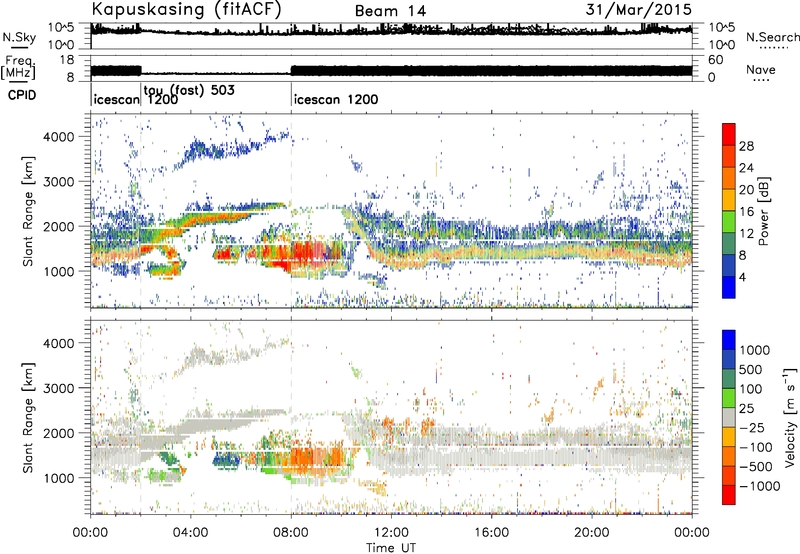Screen dimensions: 800x554
Task: Click the icescan 1200 label at 08:00
Action: click(336, 99)
